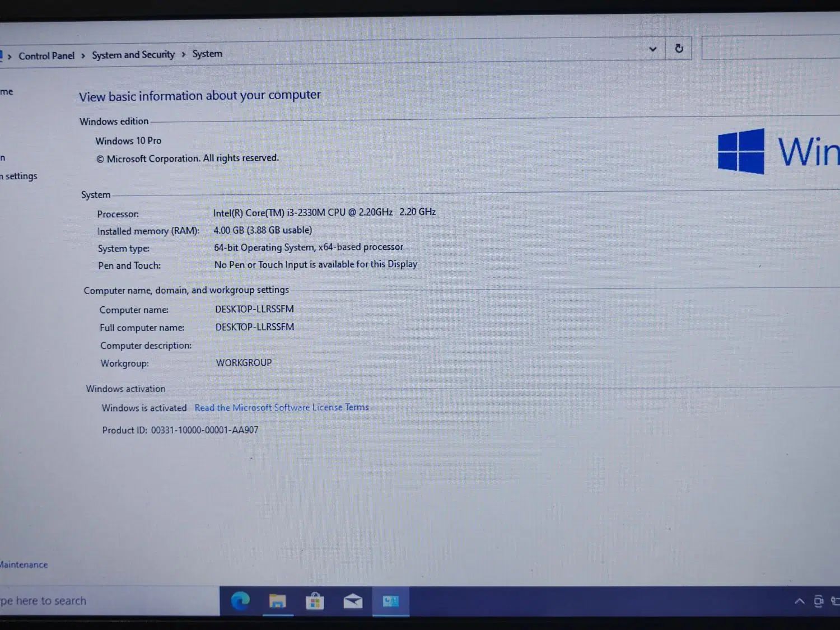The width and height of the screenshot is (840, 630).
Task: Select the 4.00 GB installed memory value
Action: (263, 230)
